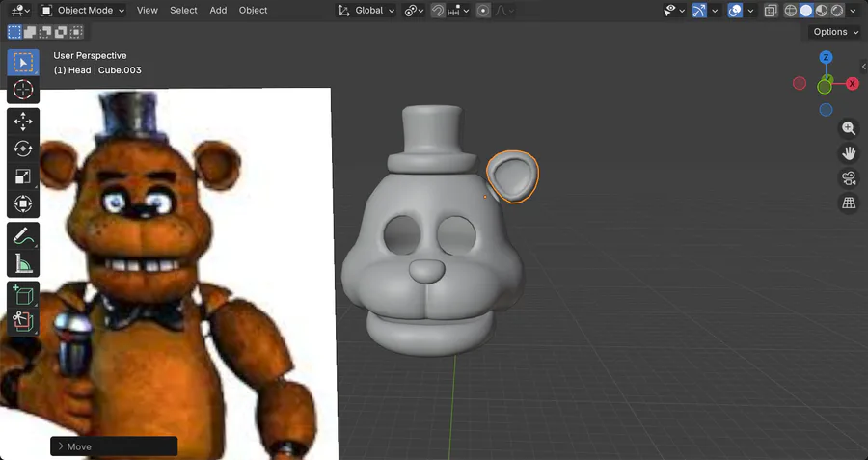This screenshot has height=460, width=868.
Task: Select the top hat mesh
Action: (432, 139)
